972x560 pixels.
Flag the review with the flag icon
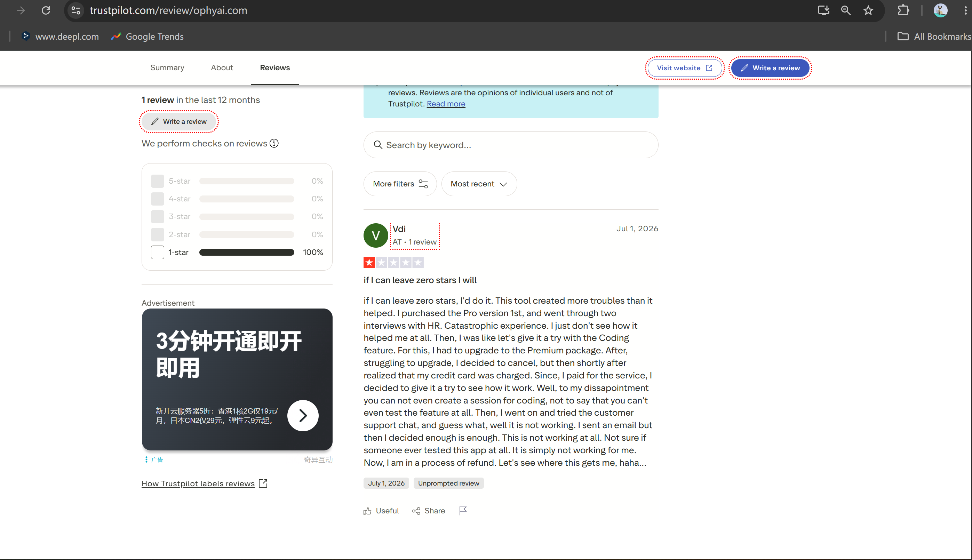(463, 511)
